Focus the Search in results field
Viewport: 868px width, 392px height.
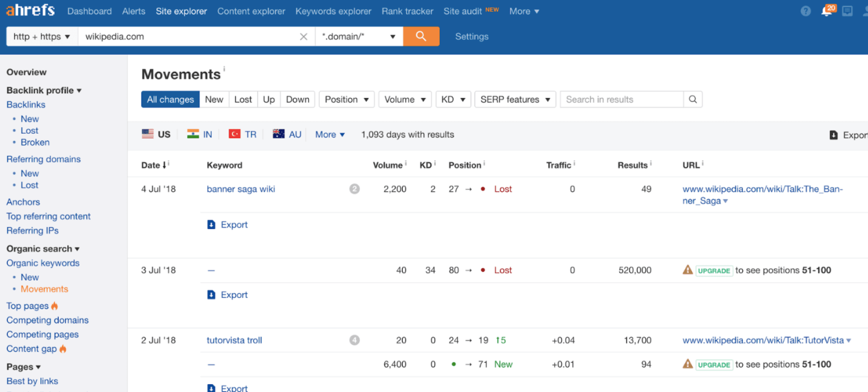pos(622,99)
